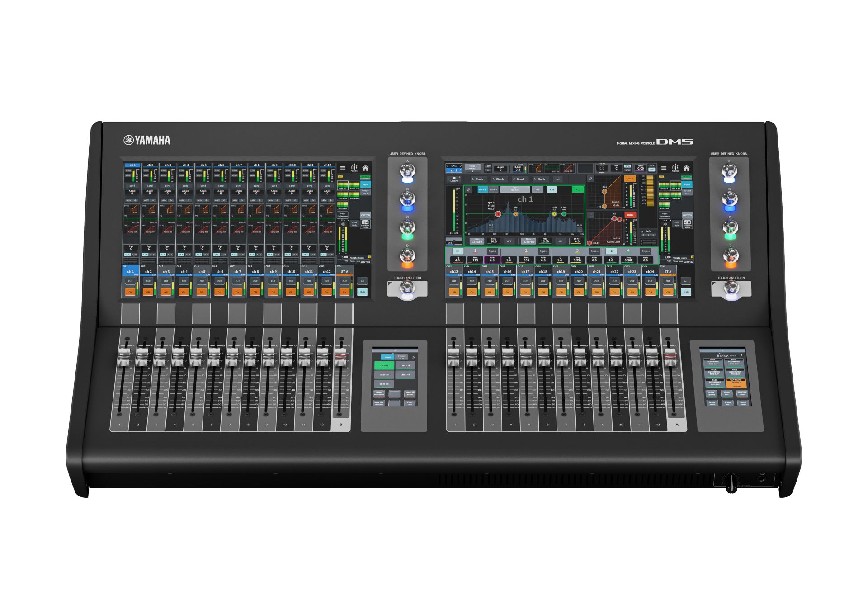Select CH13-24 on the small fader bank panel

pos(405,365)
